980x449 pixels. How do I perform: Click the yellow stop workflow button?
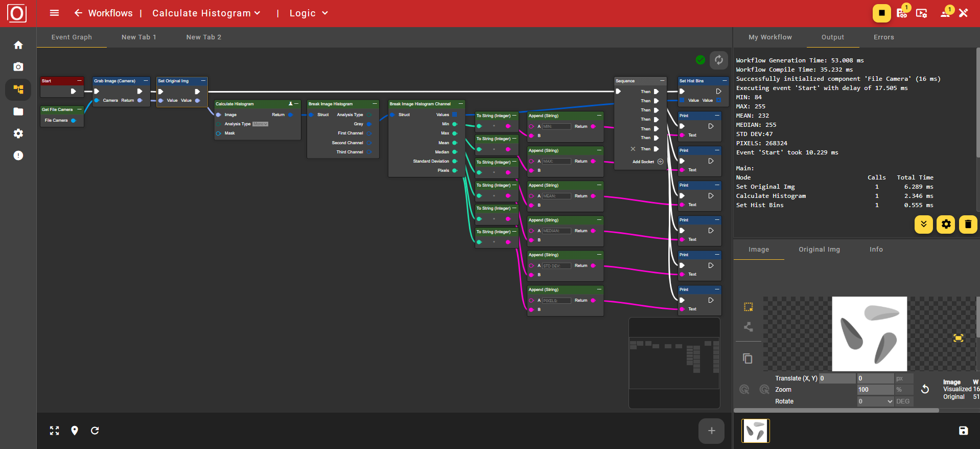881,13
